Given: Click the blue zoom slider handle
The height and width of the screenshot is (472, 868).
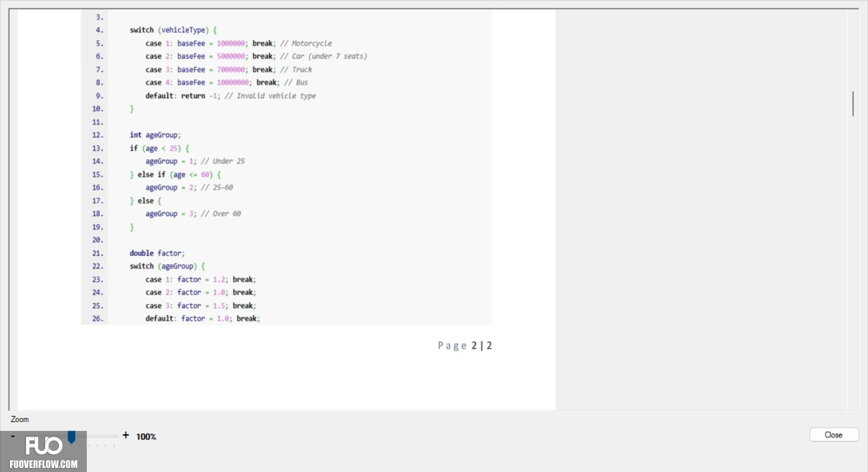Looking at the screenshot, I should tap(71, 437).
